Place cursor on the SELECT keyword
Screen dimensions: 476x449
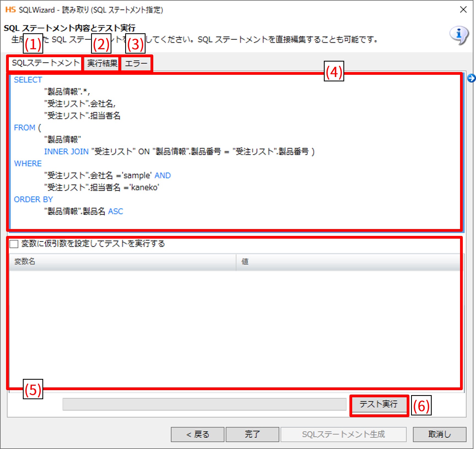[28, 80]
